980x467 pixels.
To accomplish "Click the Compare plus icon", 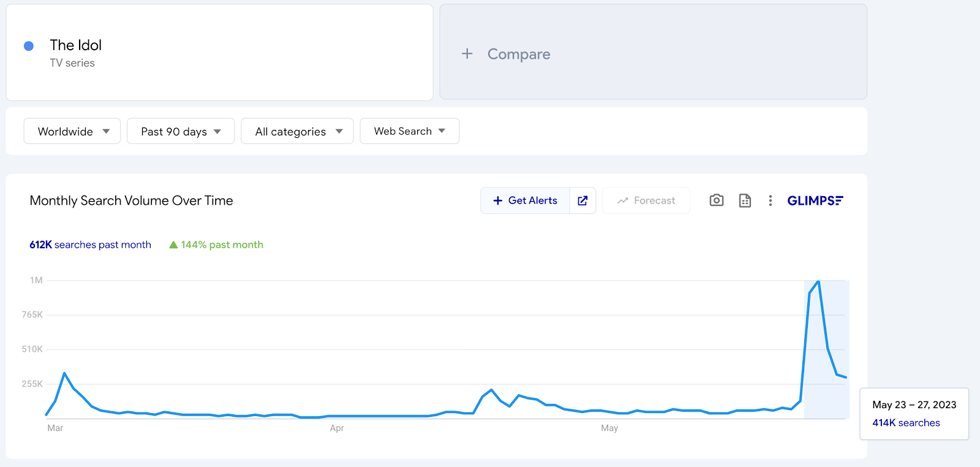I will tap(467, 54).
